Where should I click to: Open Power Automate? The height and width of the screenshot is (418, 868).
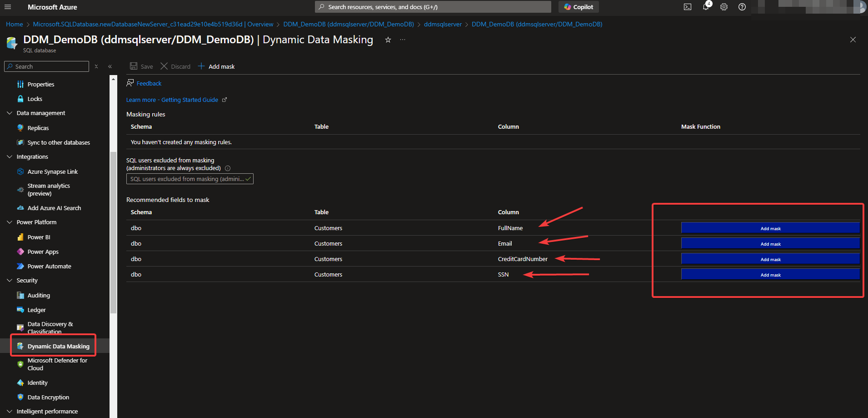pos(49,266)
